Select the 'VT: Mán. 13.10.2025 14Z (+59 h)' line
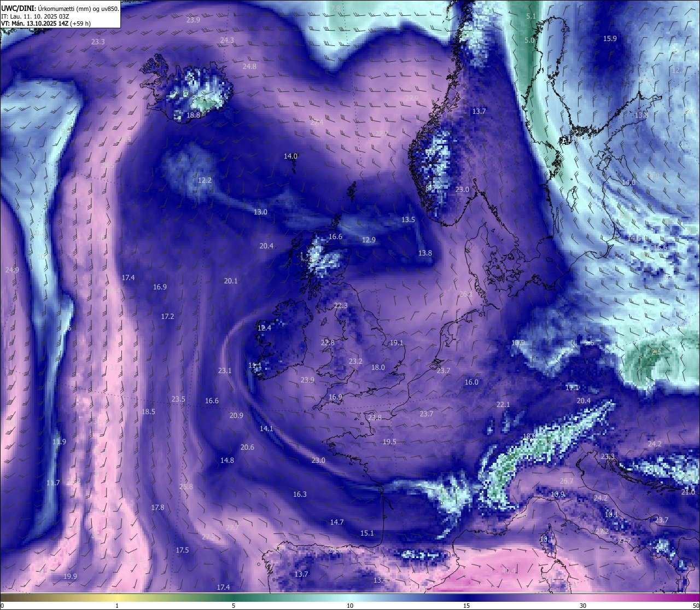The height and width of the screenshot is (610, 700). tap(46, 24)
